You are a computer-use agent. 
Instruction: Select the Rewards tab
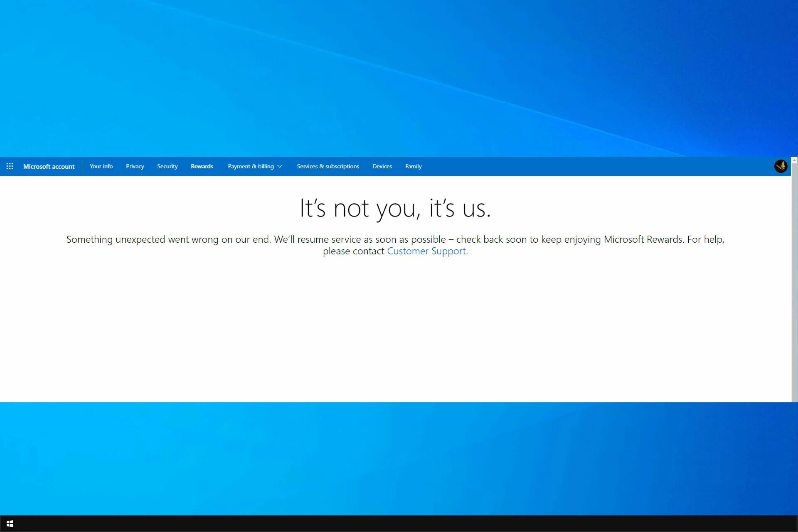[x=202, y=166]
